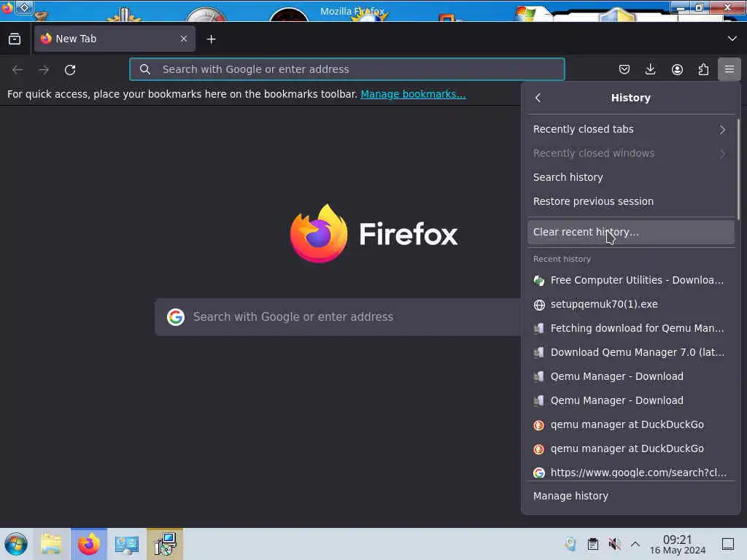747x560 pixels.
Task: Open the computer monitor taskbar app
Action: [x=127, y=544]
